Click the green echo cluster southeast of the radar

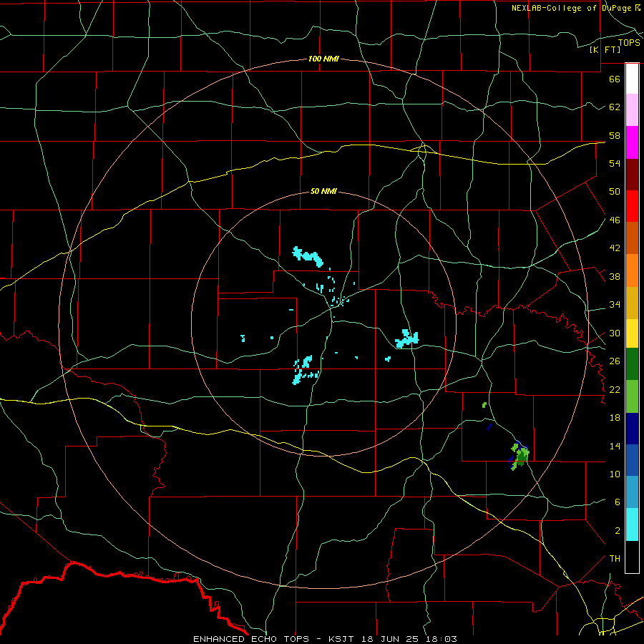click(520, 456)
